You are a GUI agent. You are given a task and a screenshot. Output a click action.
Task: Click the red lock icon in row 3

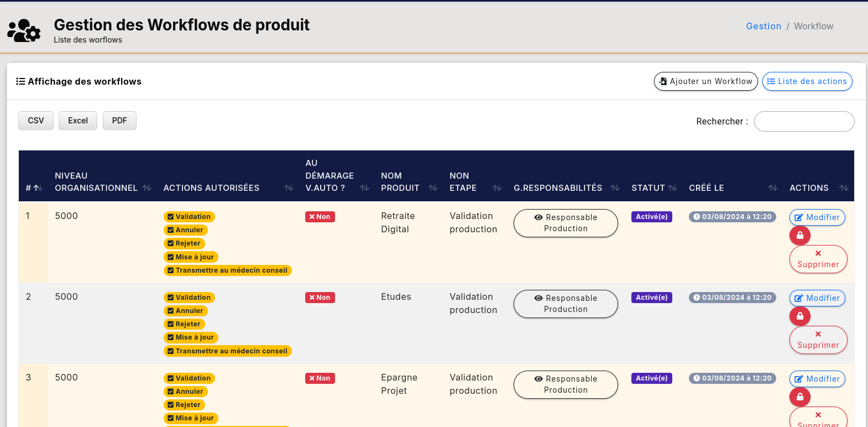[799, 397]
